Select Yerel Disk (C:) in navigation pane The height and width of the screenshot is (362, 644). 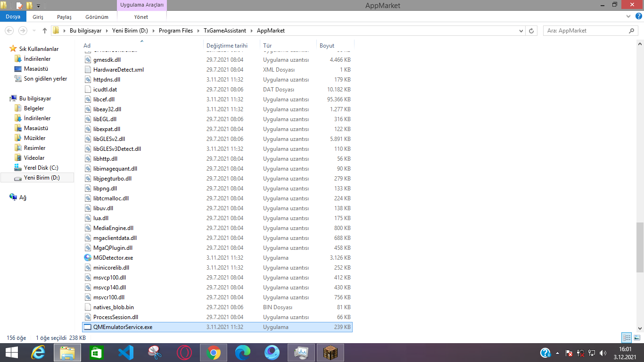41,168
